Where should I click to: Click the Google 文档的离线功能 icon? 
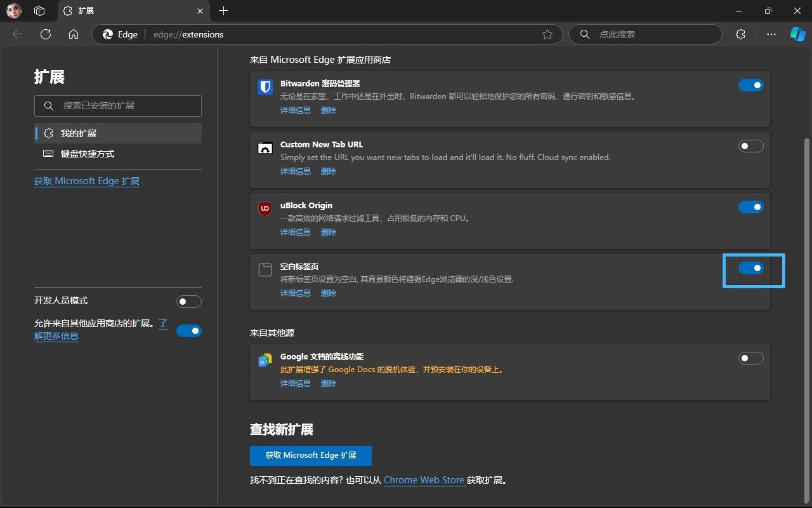tap(265, 360)
